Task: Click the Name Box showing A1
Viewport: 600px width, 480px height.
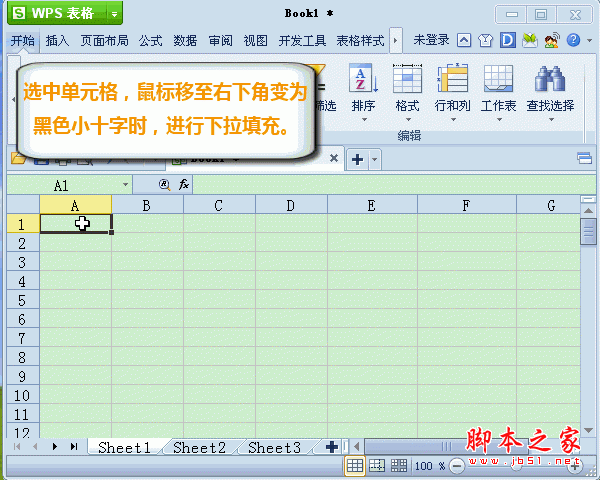Action: click(61, 185)
